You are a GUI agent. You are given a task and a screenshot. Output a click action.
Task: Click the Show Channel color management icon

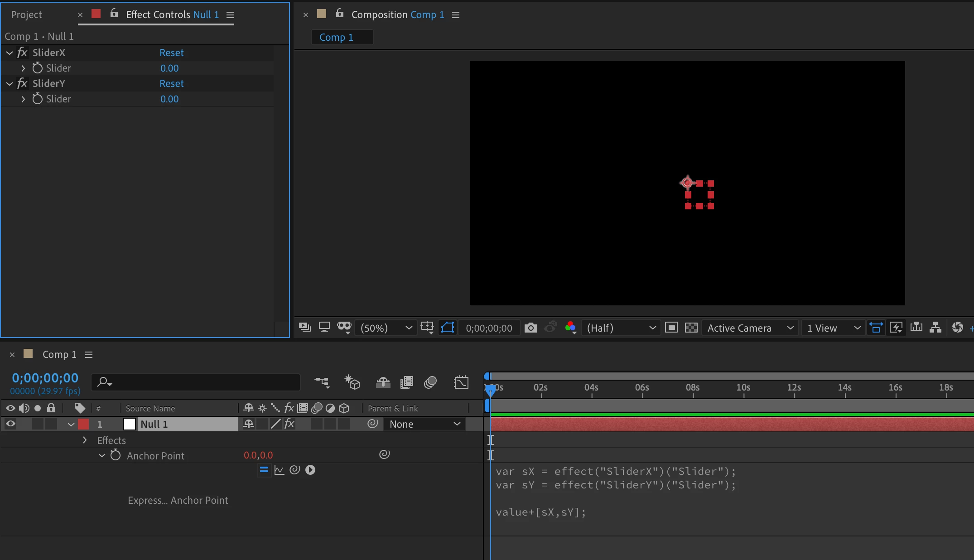point(570,328)
